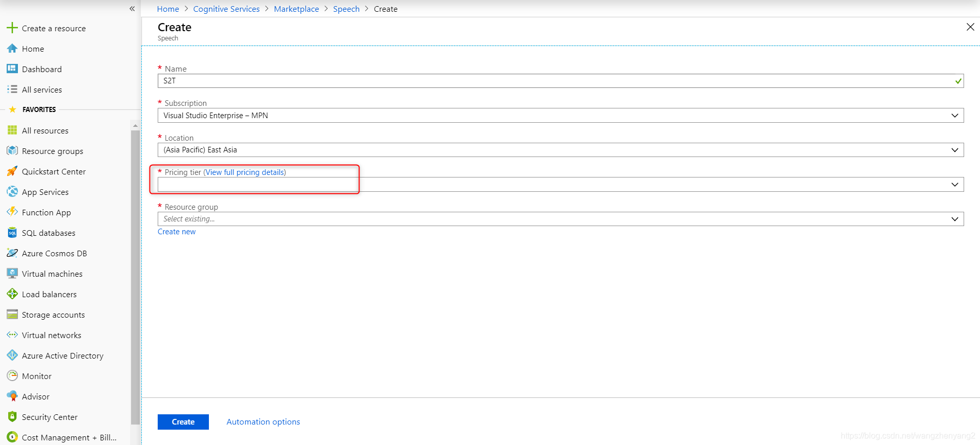980x445 pixels.
Task: Click the Home house icon in sidebar
Action: point(12,49)
